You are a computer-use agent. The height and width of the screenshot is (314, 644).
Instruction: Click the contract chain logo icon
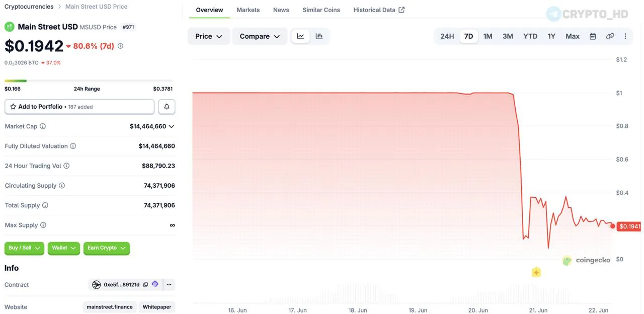pos(97,284)
